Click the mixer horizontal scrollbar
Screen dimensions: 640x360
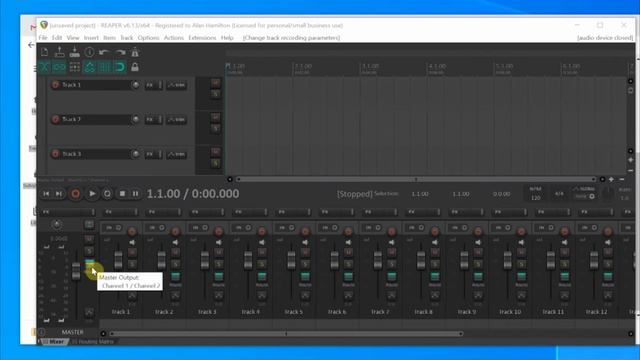[286, 334]
